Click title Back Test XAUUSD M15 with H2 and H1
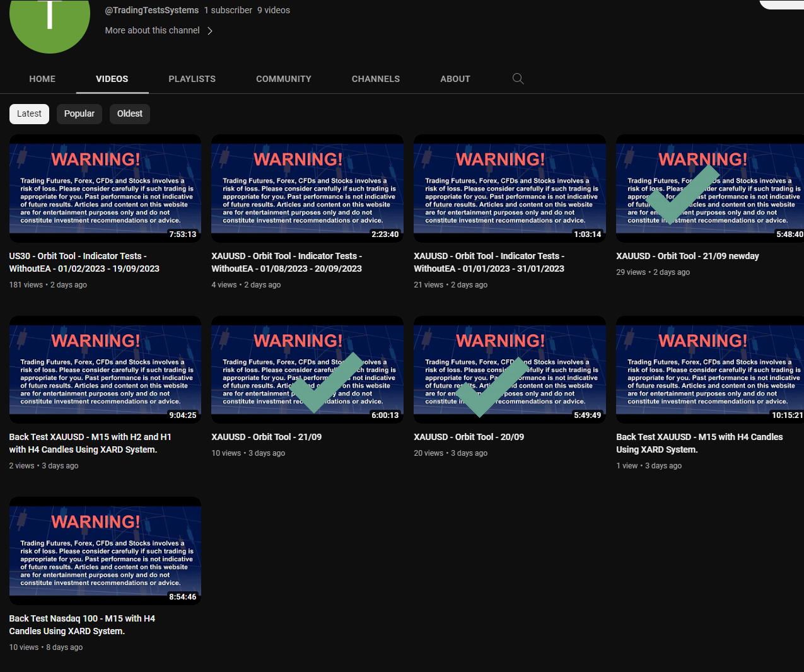The image size is (804, 672). coord(90,443)
